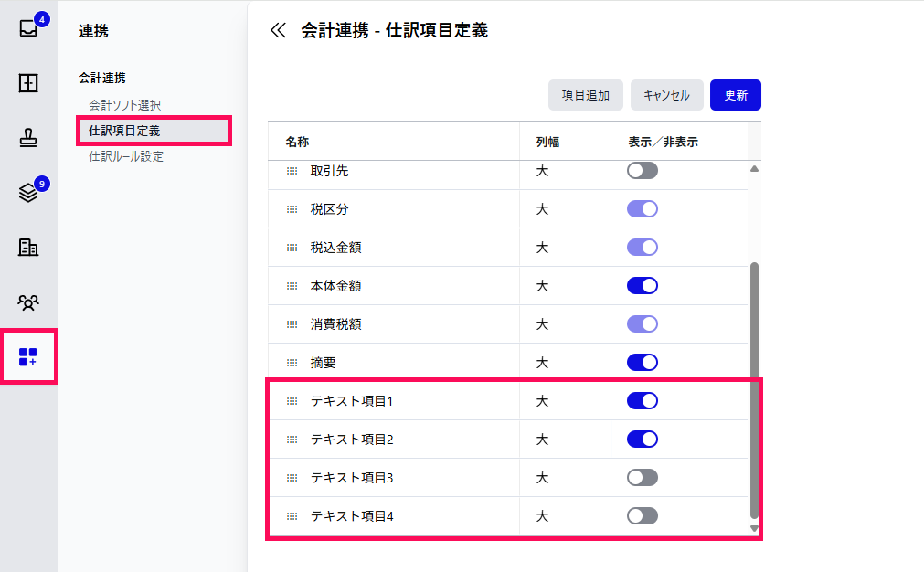Grab the drag handle for 本体金額 row
The width and height of the screenshot is (924, 572).
tap(292, 286)
